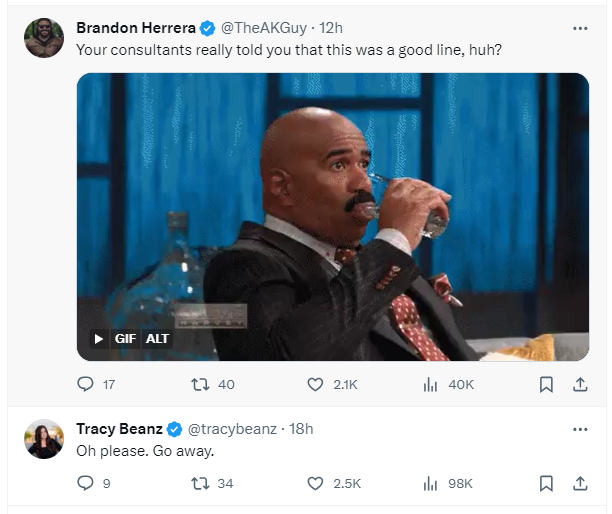Play the GIF in Brandon's tweet
Screen dimensions: 612x514
click(x=99, y=338)
